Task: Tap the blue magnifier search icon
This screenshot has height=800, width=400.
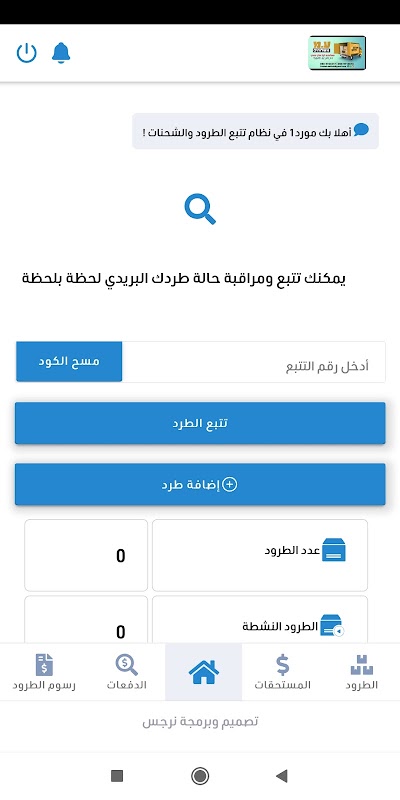Action: coord(200,209)
